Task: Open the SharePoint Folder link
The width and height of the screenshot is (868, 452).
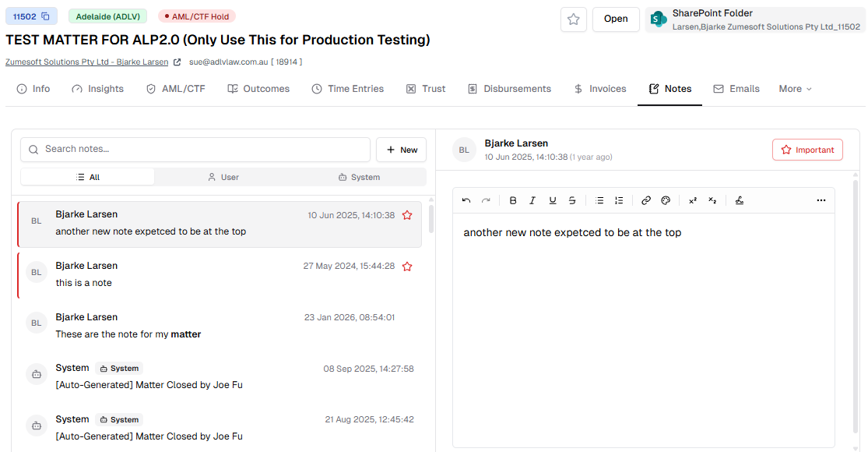Action: tap(755, 19)
